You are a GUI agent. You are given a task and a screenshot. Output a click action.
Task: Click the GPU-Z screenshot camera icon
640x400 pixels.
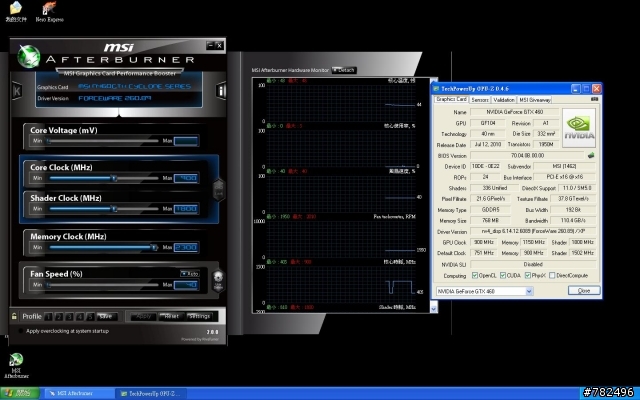[x=594, y=99]
